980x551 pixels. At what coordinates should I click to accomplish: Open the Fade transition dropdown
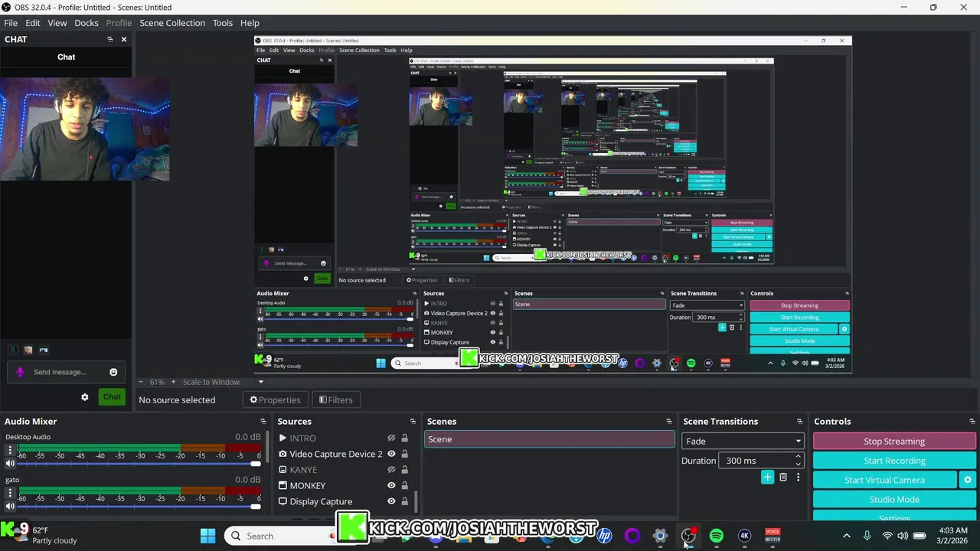(x=743, y=441)
